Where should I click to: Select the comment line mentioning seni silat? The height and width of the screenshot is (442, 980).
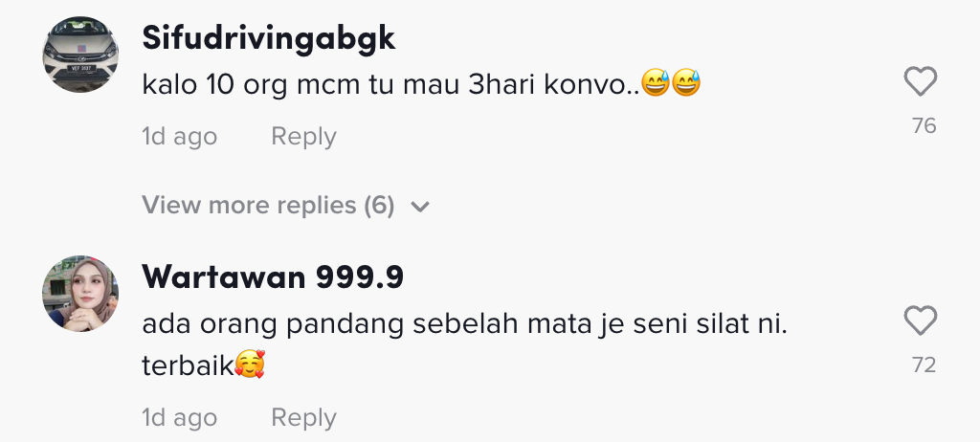pos(464,324)
